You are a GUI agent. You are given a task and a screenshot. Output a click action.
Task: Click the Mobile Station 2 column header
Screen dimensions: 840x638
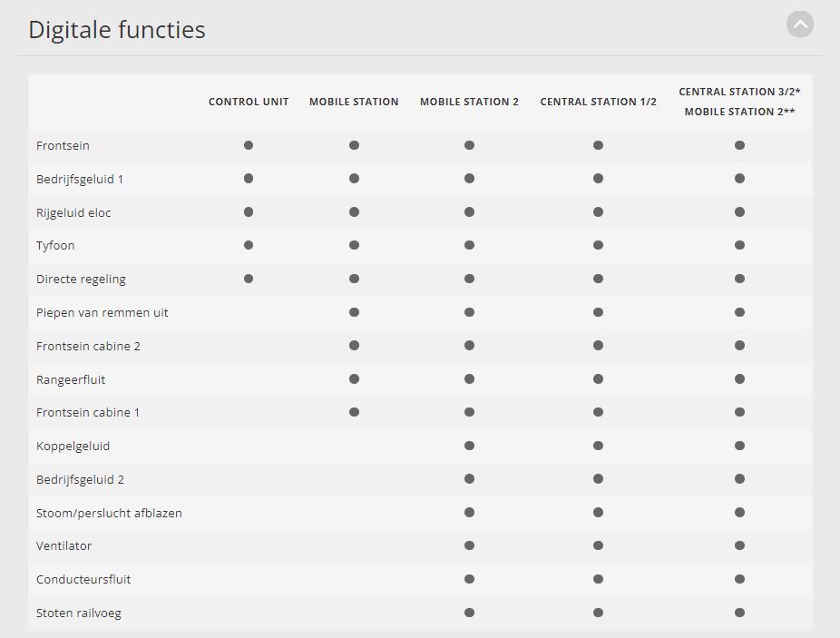(x=469, y=102)
